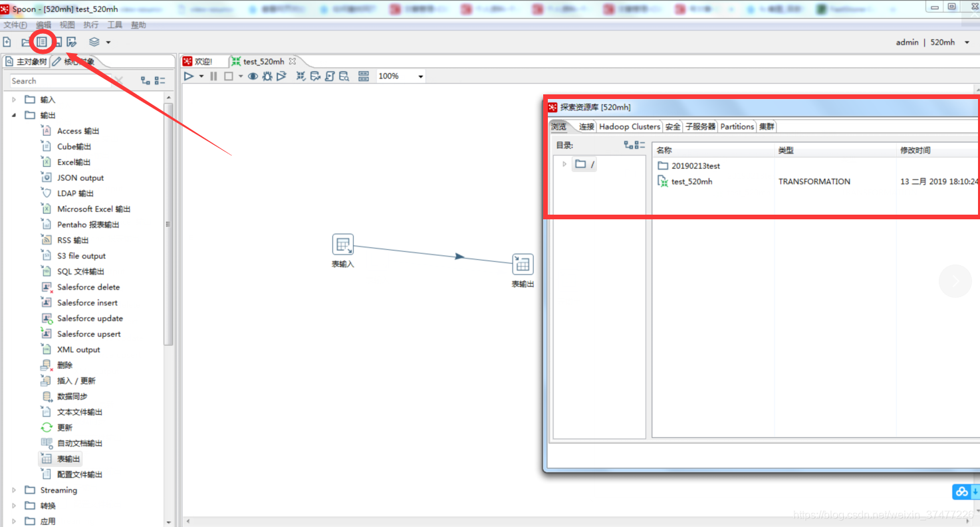The height and width of the screenshot is (527, 980).
Task: Open the 帮助 menu
Action: [138, 25]
